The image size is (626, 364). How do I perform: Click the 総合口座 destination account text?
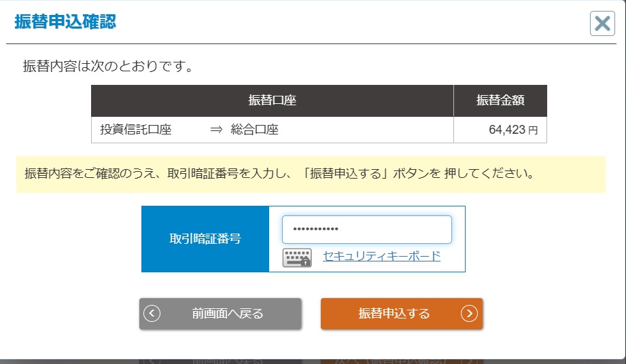254,130
